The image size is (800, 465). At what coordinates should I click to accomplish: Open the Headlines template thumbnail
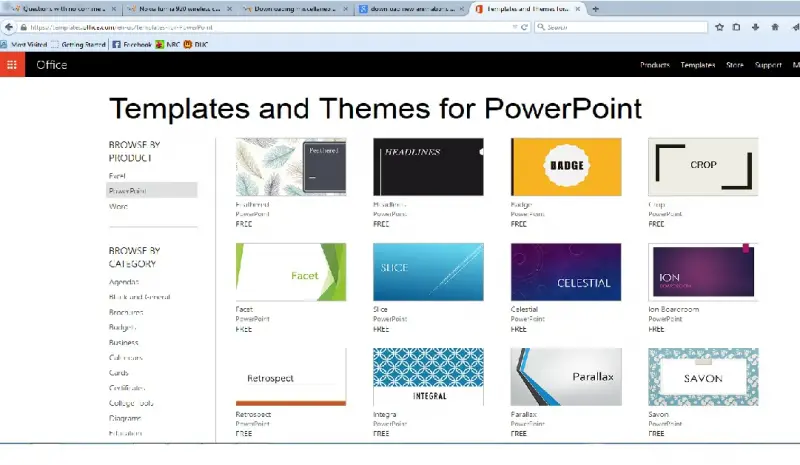428,167
